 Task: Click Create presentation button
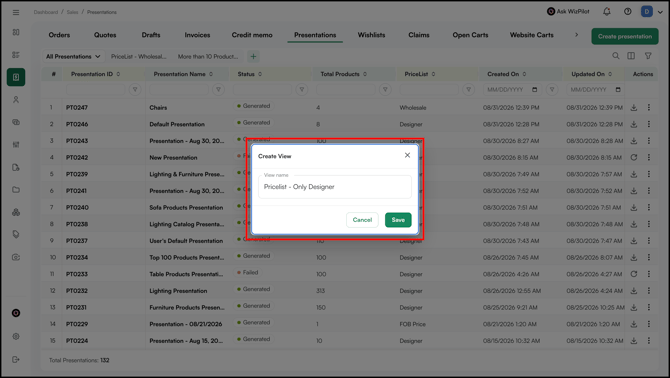point(625,36)
